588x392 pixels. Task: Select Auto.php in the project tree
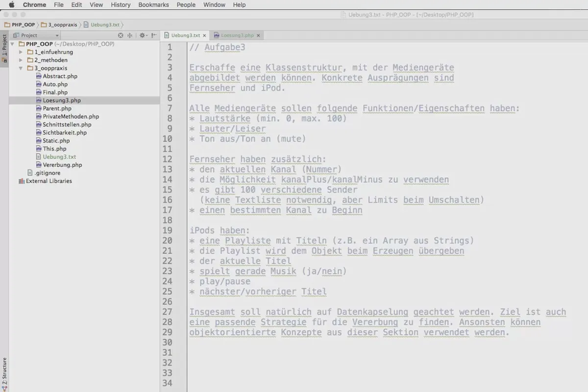55,84
